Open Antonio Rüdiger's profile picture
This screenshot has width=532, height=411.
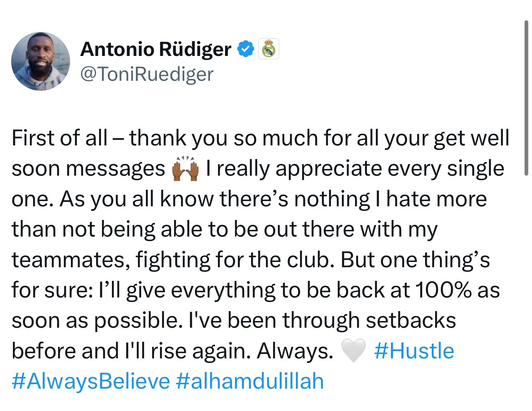(41, 61)
